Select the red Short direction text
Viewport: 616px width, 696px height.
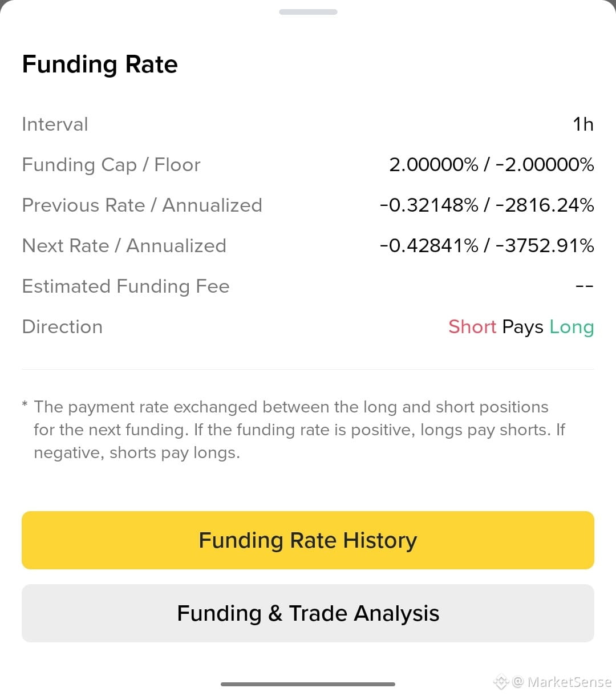pyautogui.click(x=472, y=327)
